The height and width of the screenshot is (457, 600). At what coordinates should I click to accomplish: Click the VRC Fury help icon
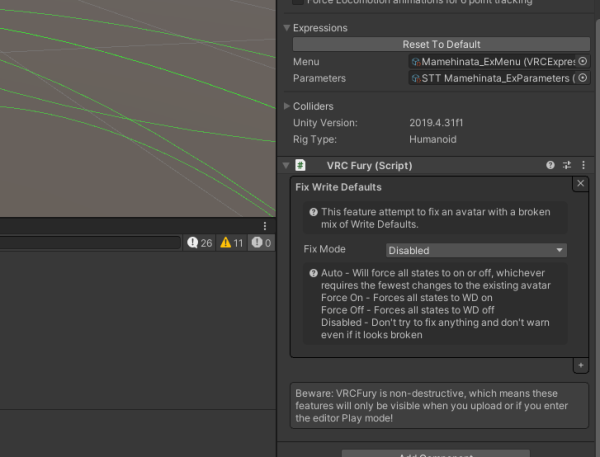point(550,165)
